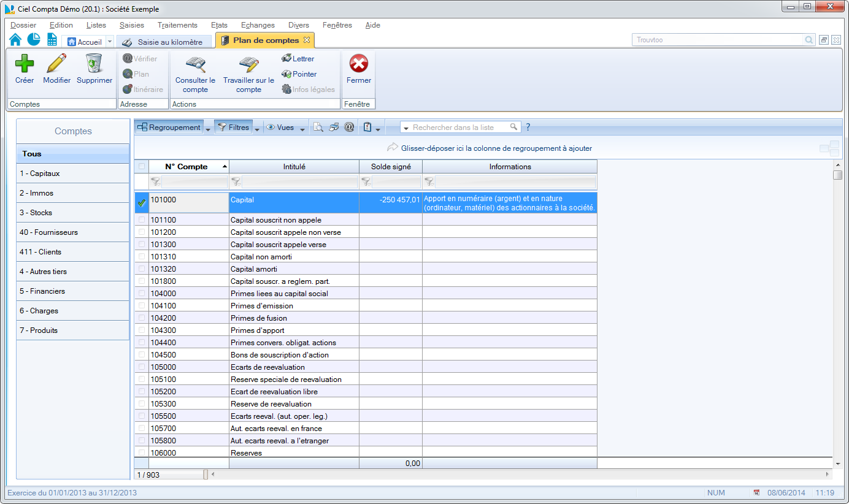This screenshot has height=504, width=849.
Task: Open the Saisies menu
Action: pos(132,25)
